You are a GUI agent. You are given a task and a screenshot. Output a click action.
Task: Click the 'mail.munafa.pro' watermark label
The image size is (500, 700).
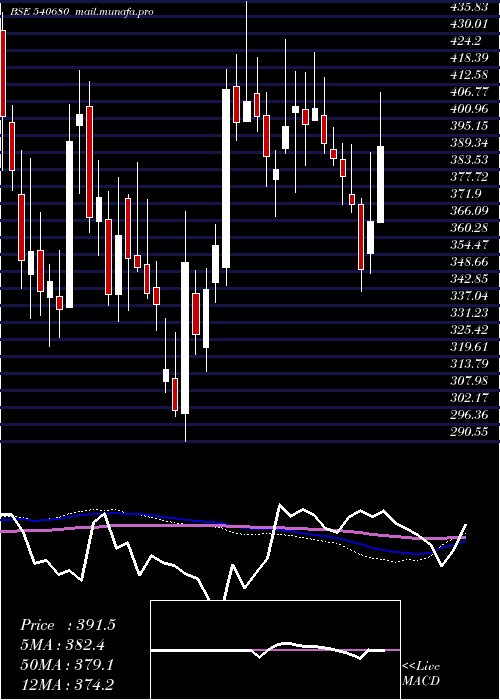click(113, 12)
